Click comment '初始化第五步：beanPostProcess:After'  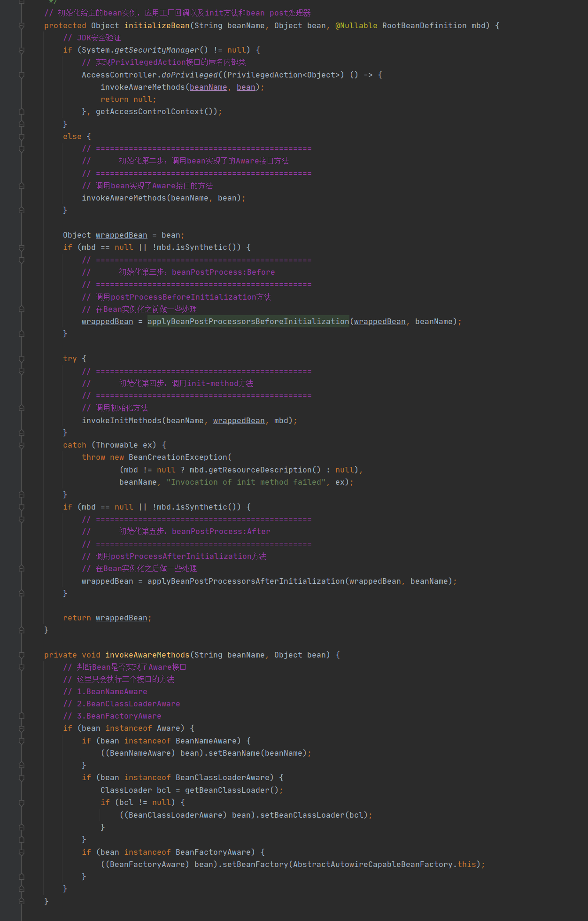tap(194, 532)
